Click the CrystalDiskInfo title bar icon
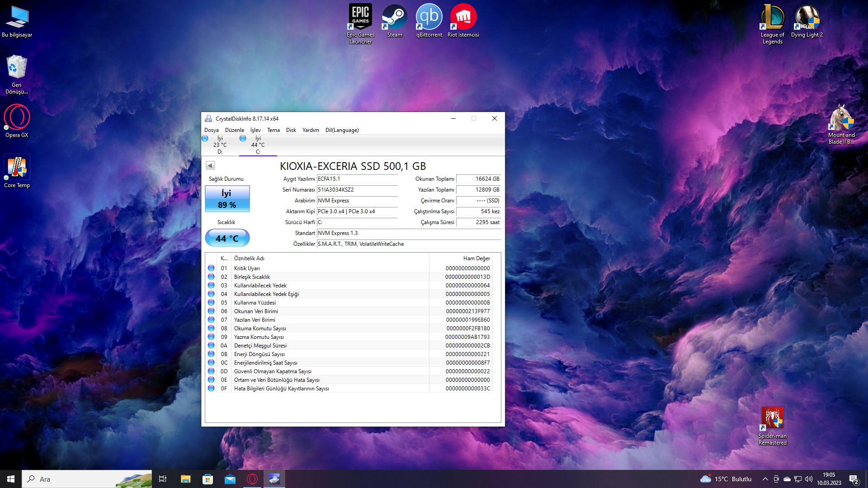The width and height of the screenshot is (868, 488). (208, 118)
